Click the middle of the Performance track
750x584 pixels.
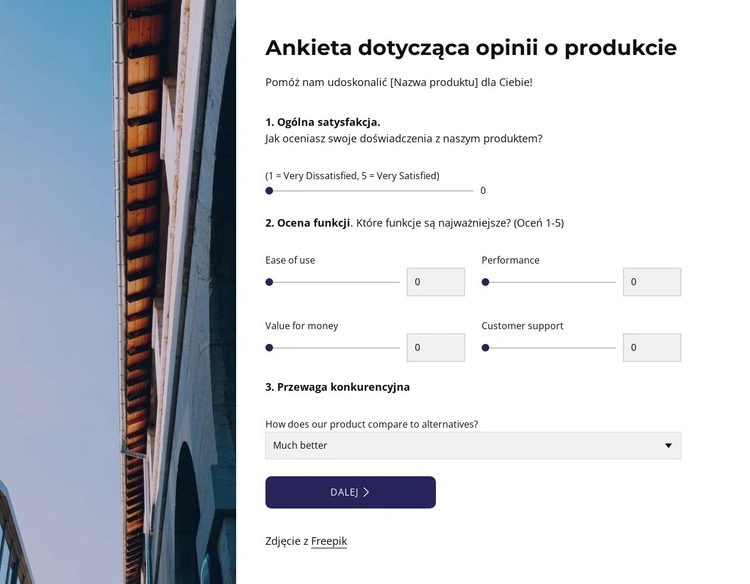click(549, 282)
